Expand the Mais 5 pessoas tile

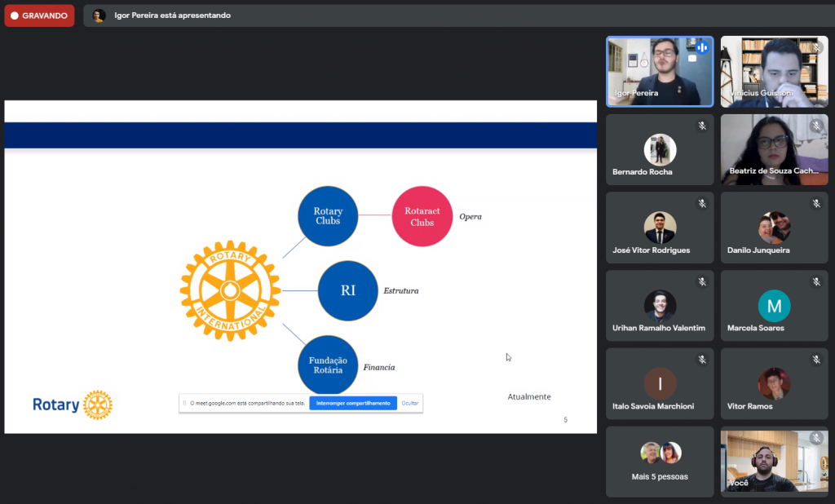point(660,461)
